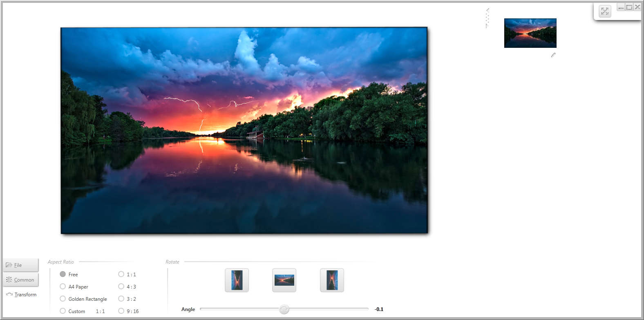The height and width of the screenshot is (320, 644).
Task: Enable the 9:16 aspect ratio
Action: tap(121, 311)
